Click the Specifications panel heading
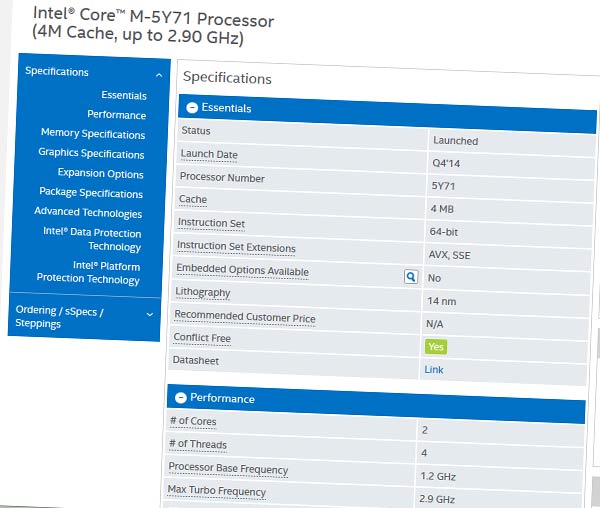Screen dimensions: 600x508 [227, 78]
